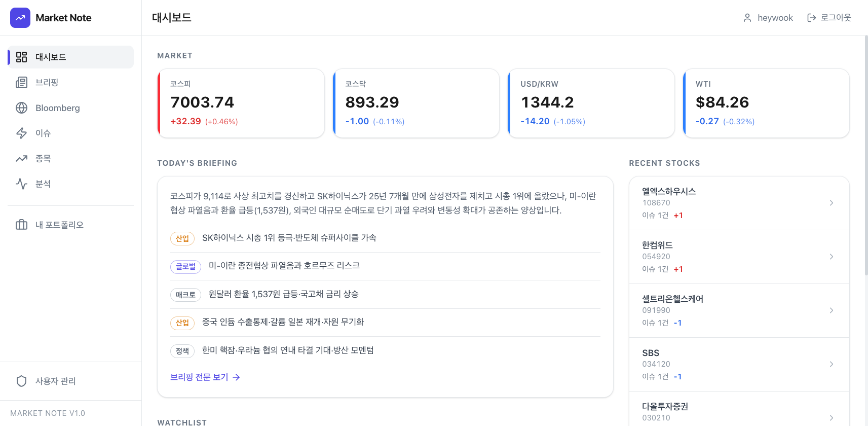
Task: Click the 다올투자증권 stock name
Action: tap(665, 406)
